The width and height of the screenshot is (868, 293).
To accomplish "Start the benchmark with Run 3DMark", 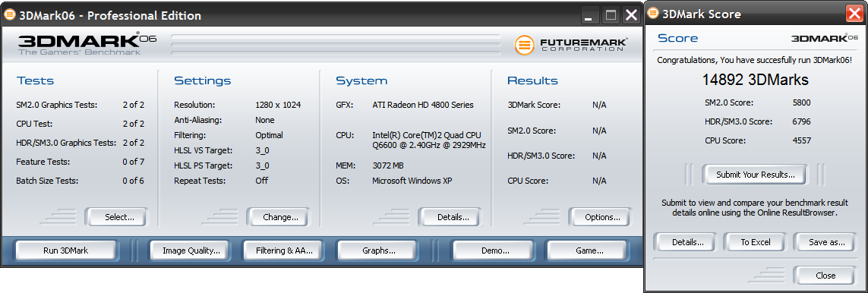I will pyautogui.click(x=65, y=250).
